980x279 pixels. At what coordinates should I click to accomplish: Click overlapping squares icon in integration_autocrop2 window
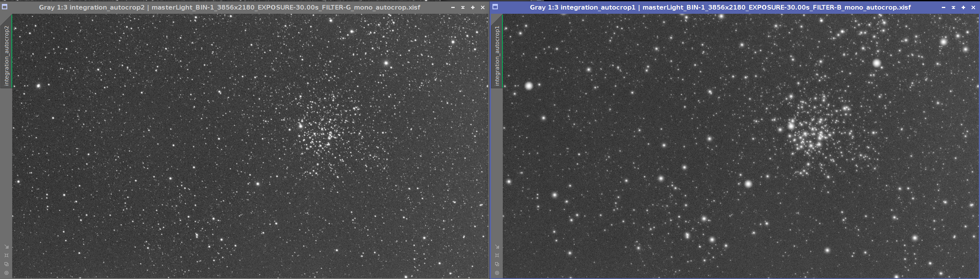coord(6,264)
